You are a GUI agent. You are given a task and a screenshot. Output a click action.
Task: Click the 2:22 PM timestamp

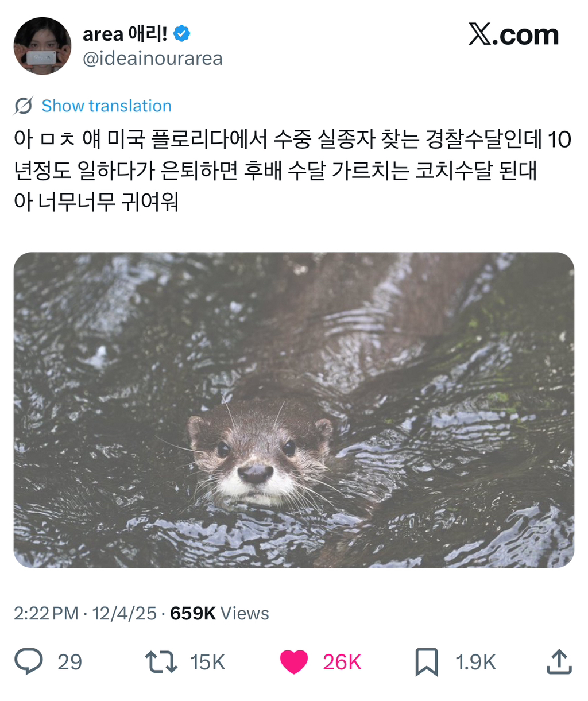point(46,613)
